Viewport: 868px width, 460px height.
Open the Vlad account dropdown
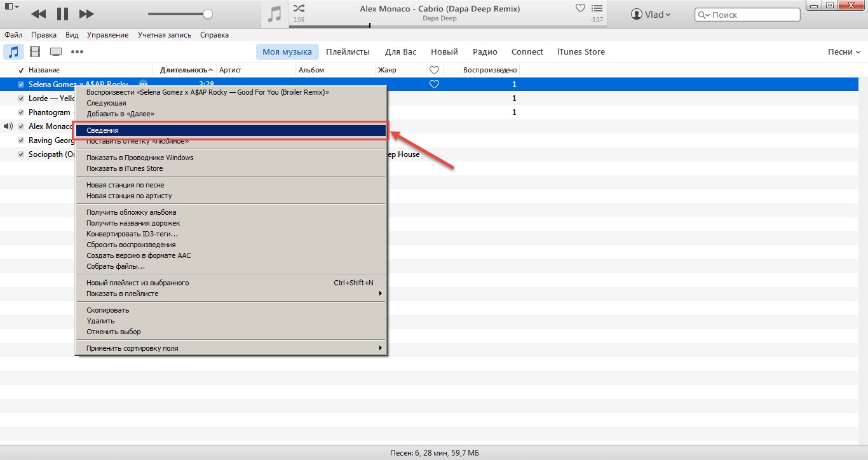tap(651, 14)
